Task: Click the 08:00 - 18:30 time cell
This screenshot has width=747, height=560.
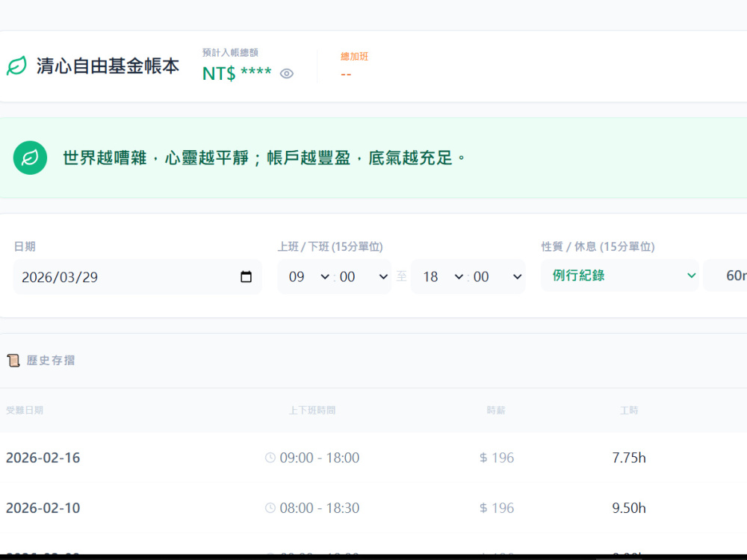Action: tap(319, 508)
